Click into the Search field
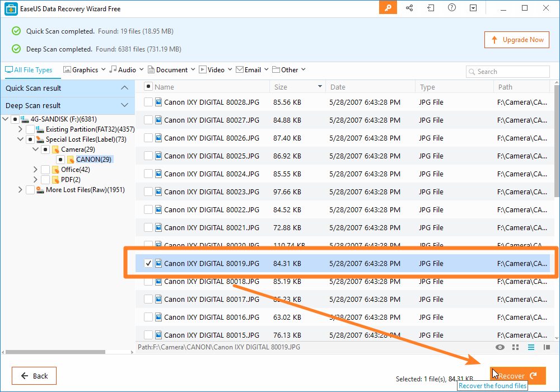560x392 pixels. coord(507,72)
